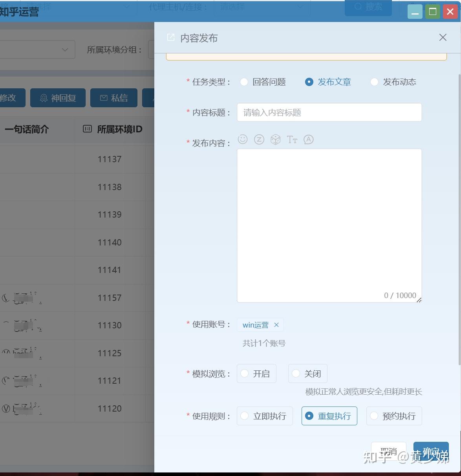The height and width of the screenshot is (476, 461).
Task: Select the row with environment ID 11120
Action: (77, 408)
